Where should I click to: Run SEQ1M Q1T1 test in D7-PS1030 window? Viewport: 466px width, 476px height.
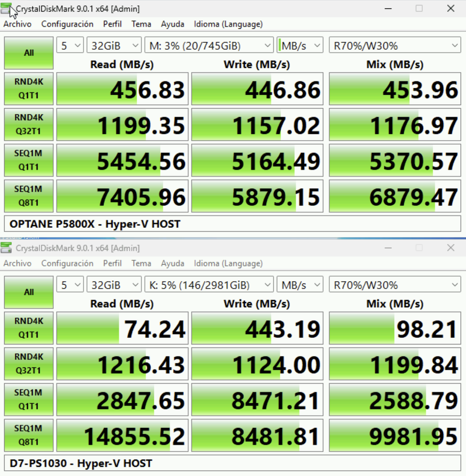tap(29, 399)
